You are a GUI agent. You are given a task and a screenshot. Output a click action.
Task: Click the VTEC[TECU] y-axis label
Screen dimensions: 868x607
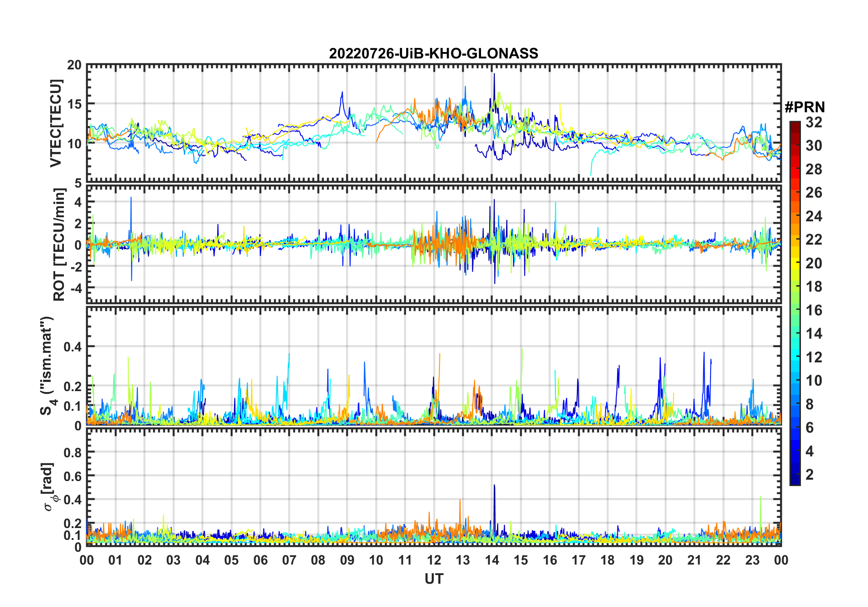pos(56,123)
